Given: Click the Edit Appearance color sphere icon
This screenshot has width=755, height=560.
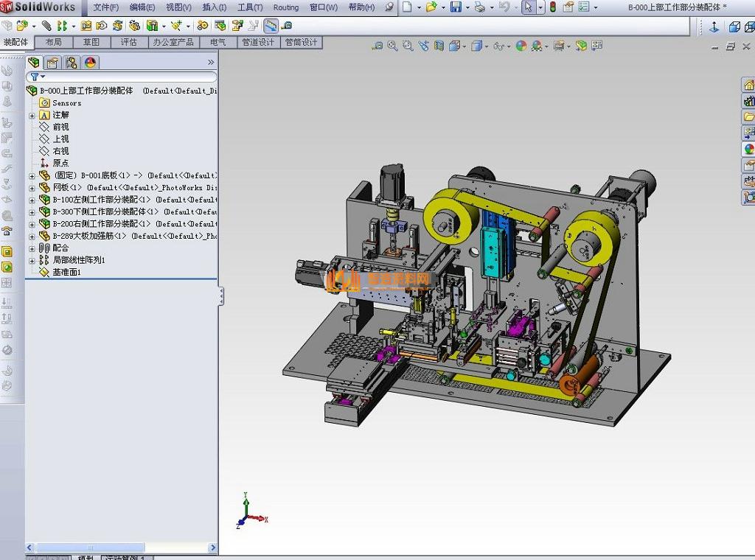Looking at the screenshot, I should click(521, 46).
